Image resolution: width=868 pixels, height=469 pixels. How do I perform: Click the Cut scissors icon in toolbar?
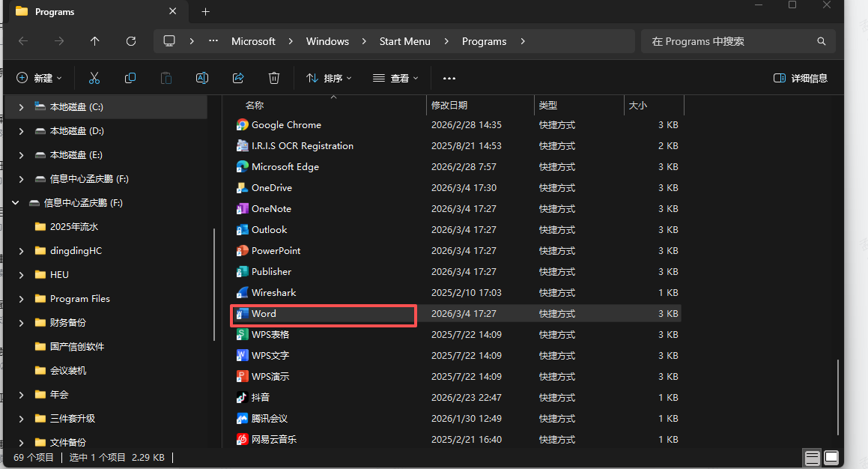coord(94,78)
